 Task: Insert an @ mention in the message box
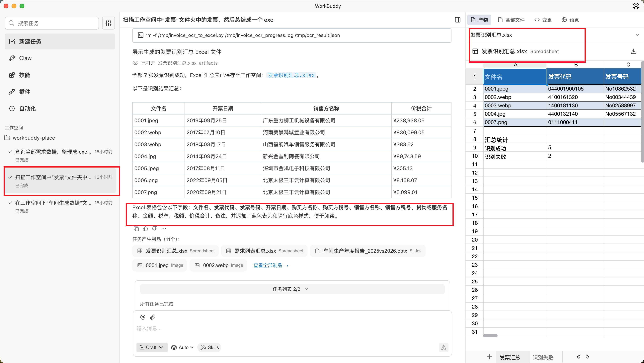pos(143,317)
